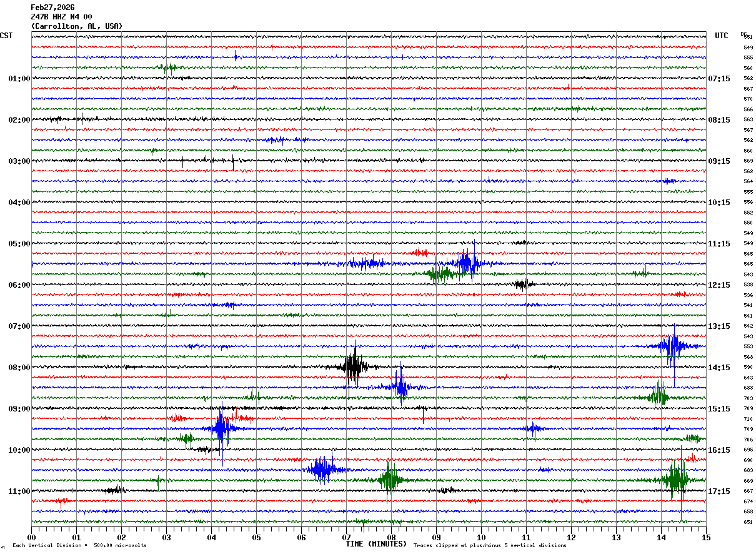Select the 05:00 CST hour label

[19, 244]
